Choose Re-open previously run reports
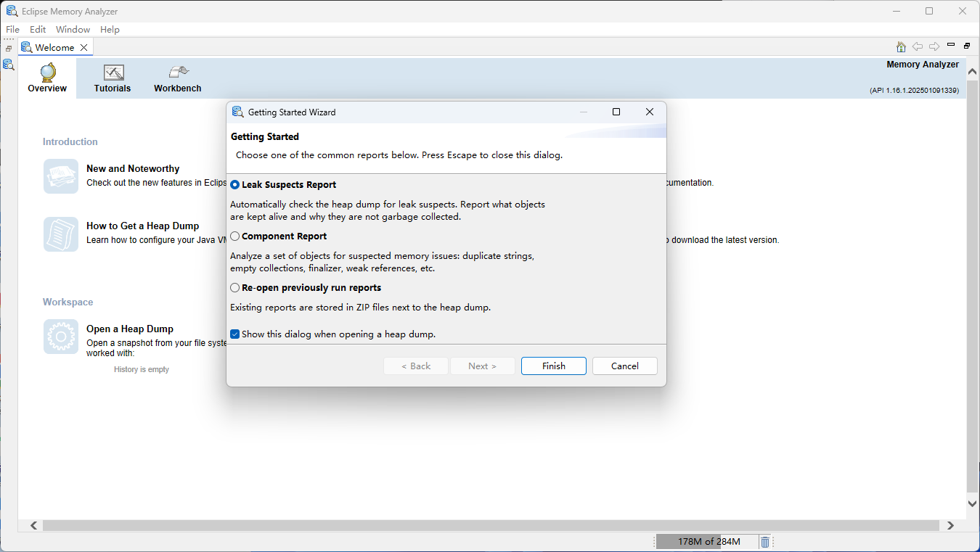Image resolution: width=980 pixels, height=552 pixels. tap(235, 288)
